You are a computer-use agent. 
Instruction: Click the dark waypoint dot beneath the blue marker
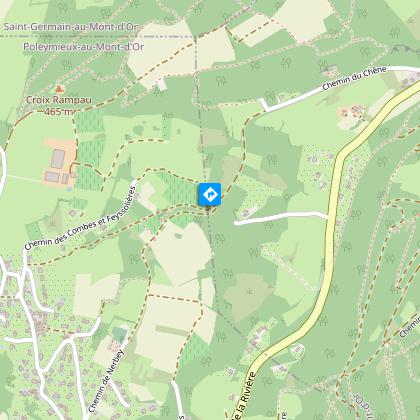click(x=208, y=208)
